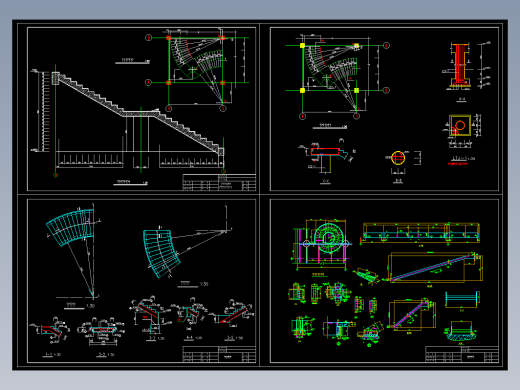Select the red and yellow circular column section

point(398,158)
